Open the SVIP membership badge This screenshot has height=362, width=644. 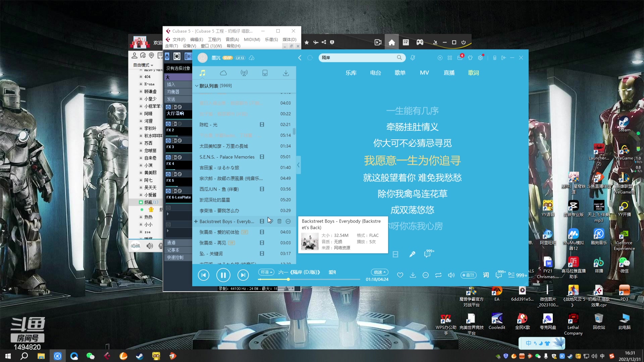click(x=227, y=58)
